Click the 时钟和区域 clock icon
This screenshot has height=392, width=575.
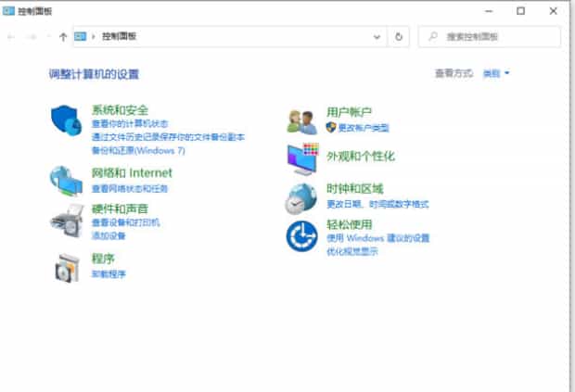(302, 196)
